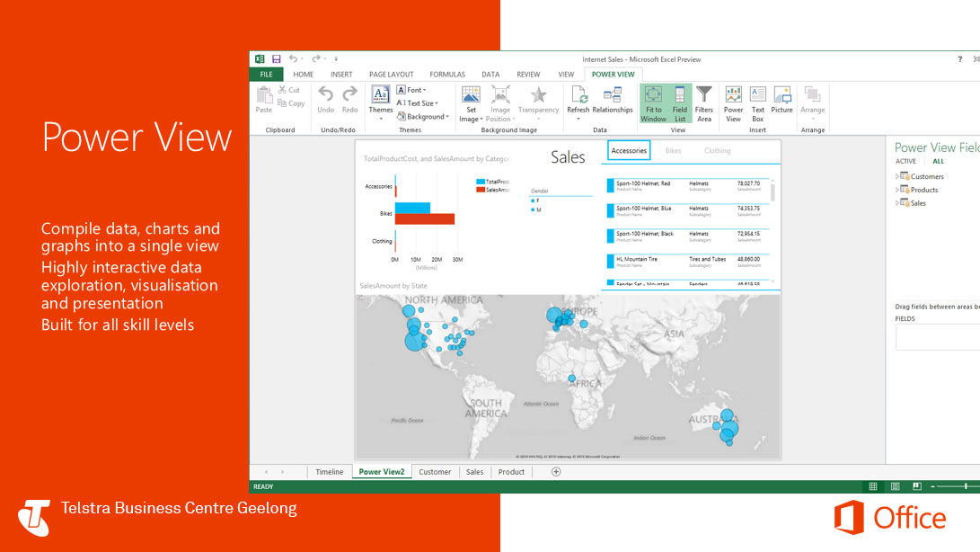980x552 pixels.
Task: Select the POWER VIEW ribbon tab
Action: [x=614, y=75]
